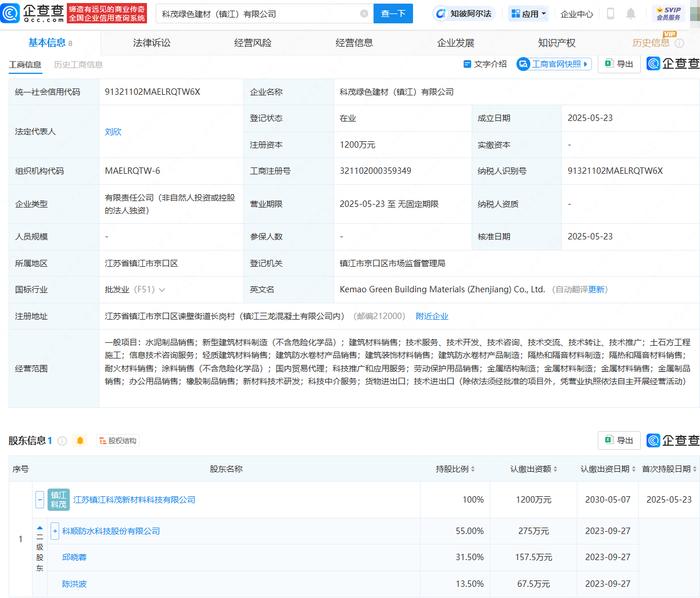Viewport: 700px width, 598px height.
Task: Open the 历史信息 VIP tab
Action: pyautogui.click(x=651, y=43)
